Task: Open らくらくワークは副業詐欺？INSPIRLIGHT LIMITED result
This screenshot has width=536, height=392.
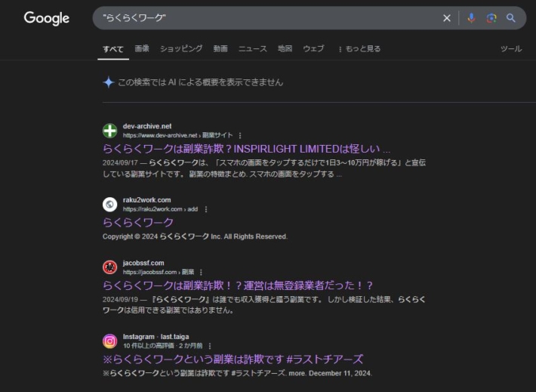Action: click(246, 149)
